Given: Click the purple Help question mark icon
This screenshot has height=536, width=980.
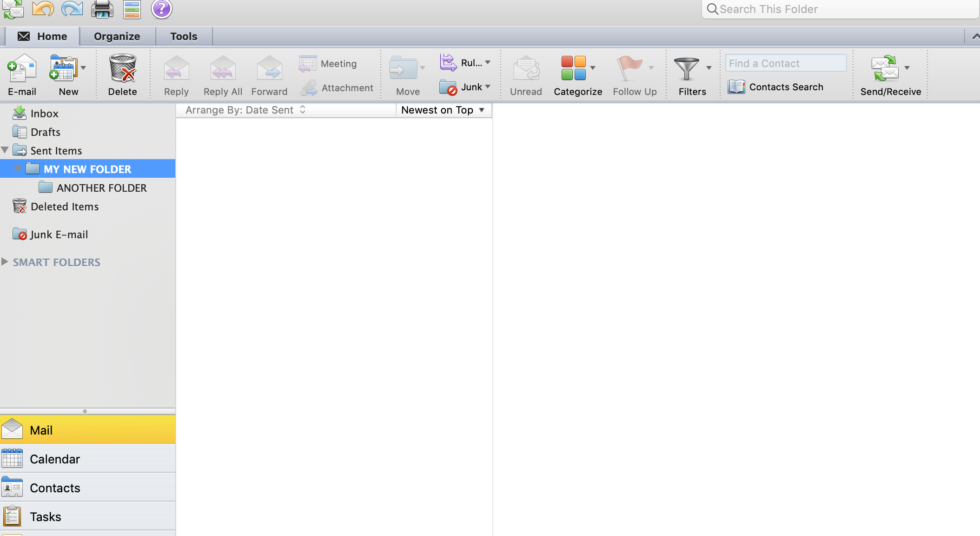Looking at the screenshot, I should coord(162,9).
